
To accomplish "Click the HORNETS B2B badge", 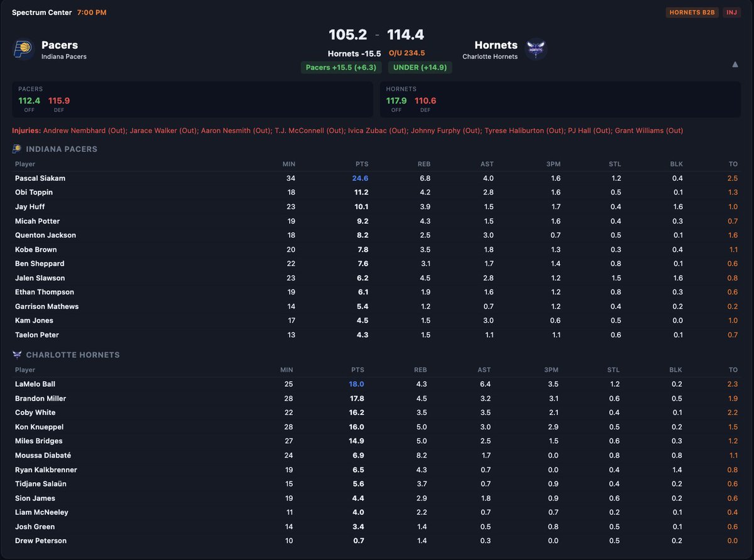I will point(692,13).
